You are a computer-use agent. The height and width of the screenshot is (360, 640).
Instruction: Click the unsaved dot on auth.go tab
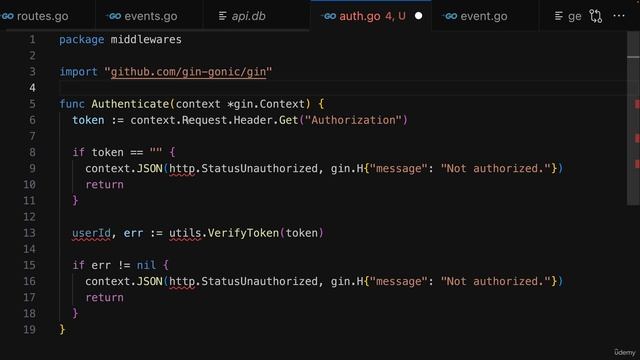coord(418,16)
